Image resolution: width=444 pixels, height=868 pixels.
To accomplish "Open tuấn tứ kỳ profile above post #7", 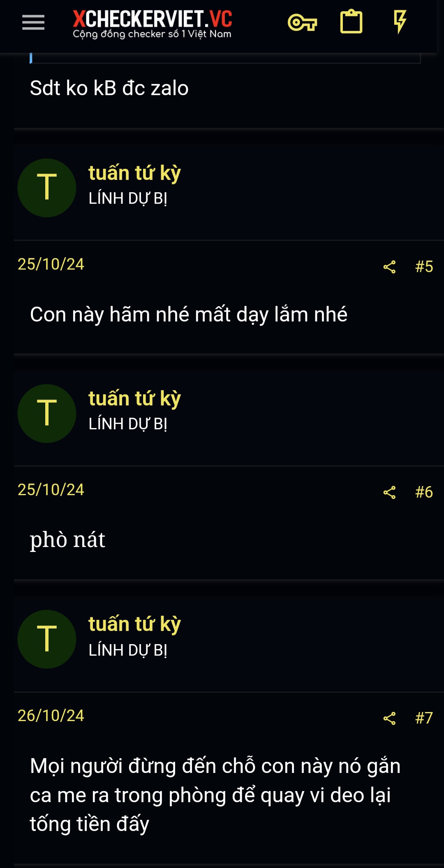I will point(135,624).
